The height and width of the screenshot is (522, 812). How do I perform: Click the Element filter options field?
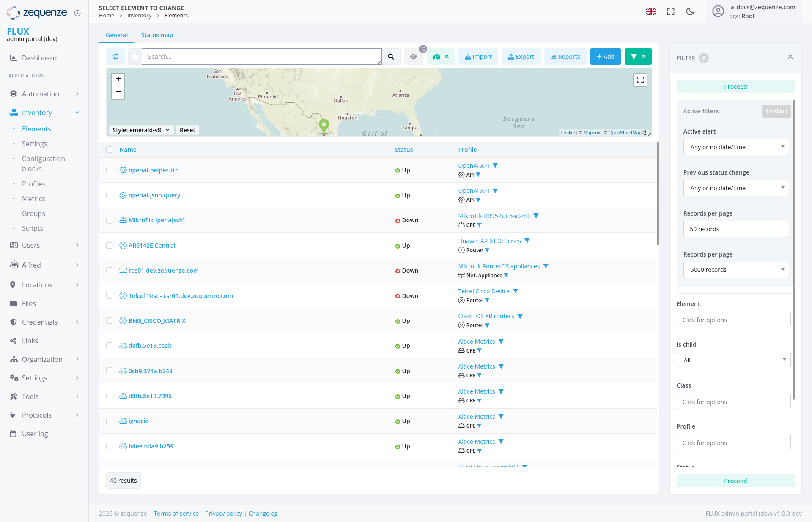(x=733, y=319)
